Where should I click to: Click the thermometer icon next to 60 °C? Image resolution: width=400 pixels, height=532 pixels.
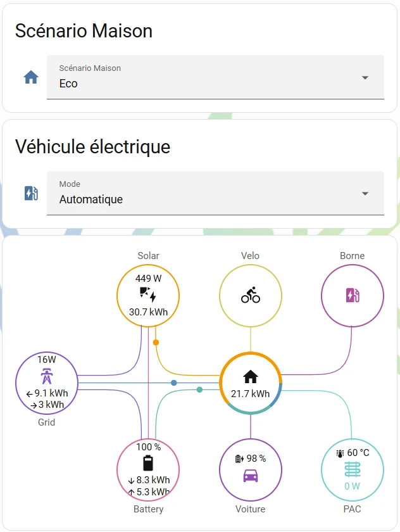click(340, 453)
